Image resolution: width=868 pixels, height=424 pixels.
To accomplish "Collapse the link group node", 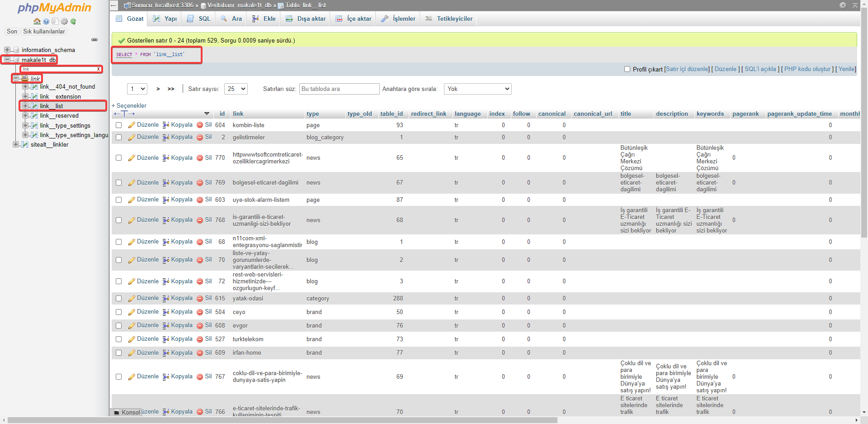I will click(x=16, y=78).
